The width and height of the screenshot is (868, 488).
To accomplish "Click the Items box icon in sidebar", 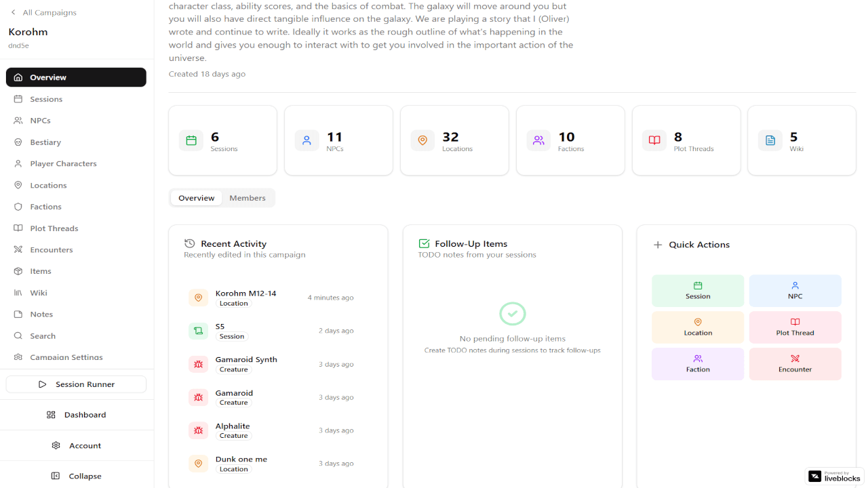I will pos(18,271).
